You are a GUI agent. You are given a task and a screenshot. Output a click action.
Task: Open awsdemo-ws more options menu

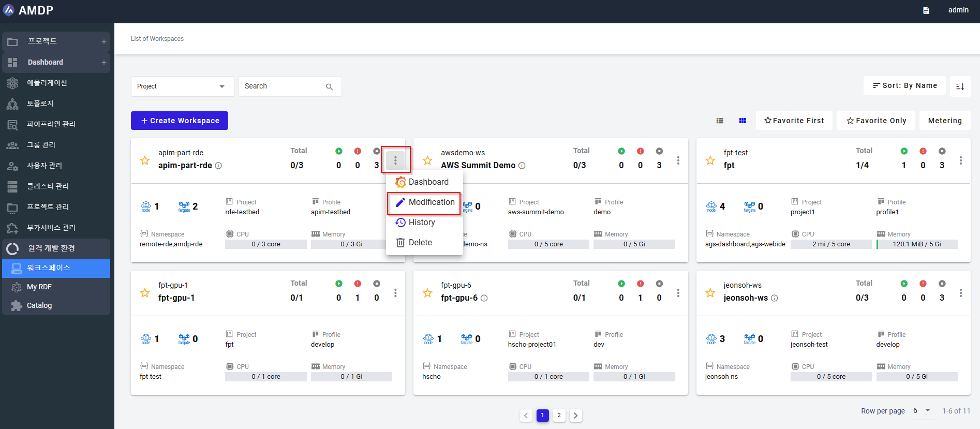point(678,160)
